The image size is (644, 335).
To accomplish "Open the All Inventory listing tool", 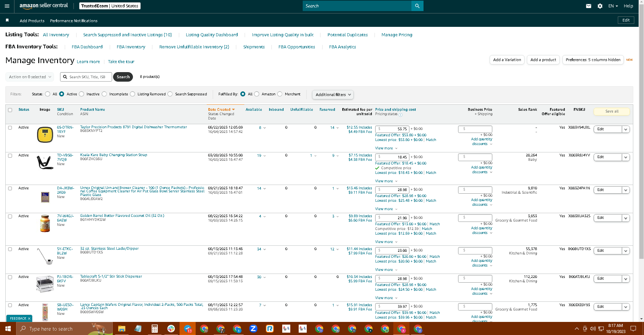I will pyautogui.click(x=56, y=35).
